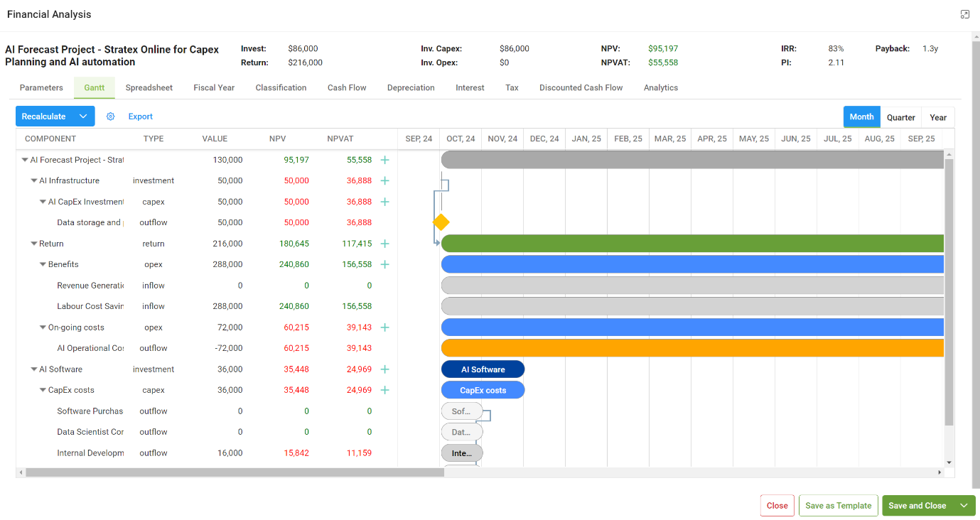The height and width of the screenshot is (520, 980).
Task: Select Data storage and processing row
Action: point(206,222)
